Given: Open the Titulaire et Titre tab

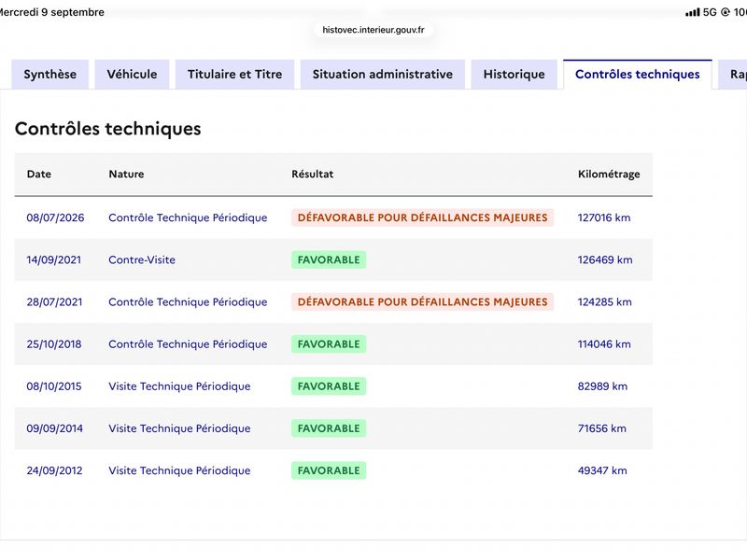Looking at the screenshot, I should coord(235,75).
